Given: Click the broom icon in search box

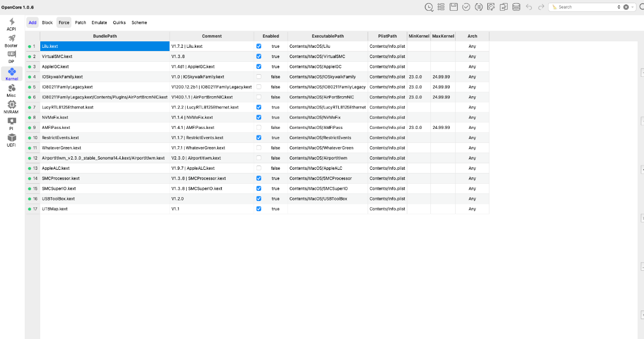Looking at the screenshot, I should 554,7.
